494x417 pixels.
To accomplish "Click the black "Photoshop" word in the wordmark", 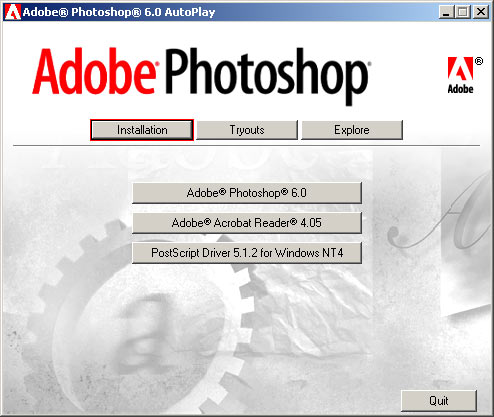I will click(267, 76).
